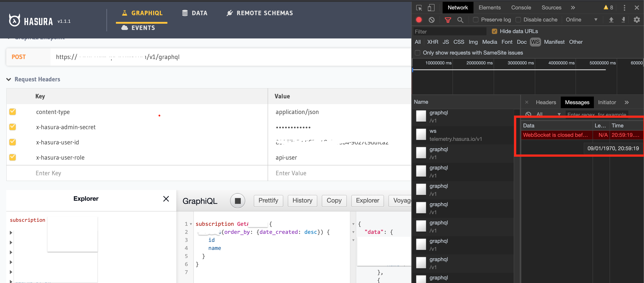Click the DevTools inspect element icon
644x283 pixels.
(x=419, y=8)
